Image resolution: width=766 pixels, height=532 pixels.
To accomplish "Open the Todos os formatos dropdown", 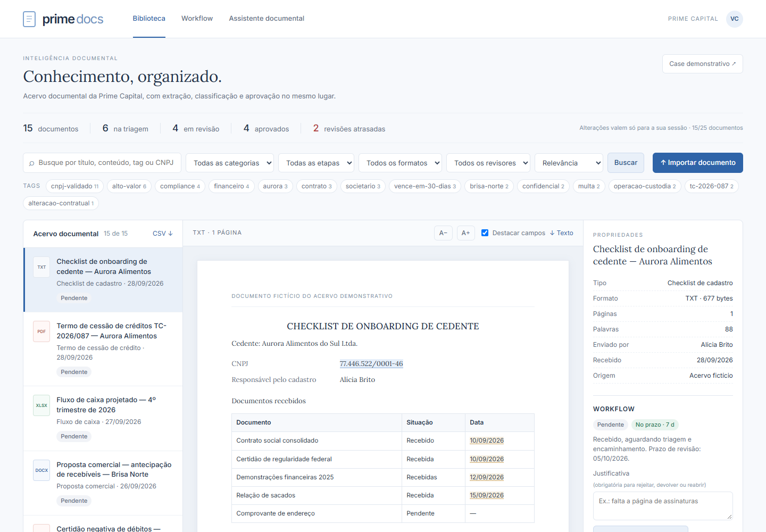I will point(400,163).
